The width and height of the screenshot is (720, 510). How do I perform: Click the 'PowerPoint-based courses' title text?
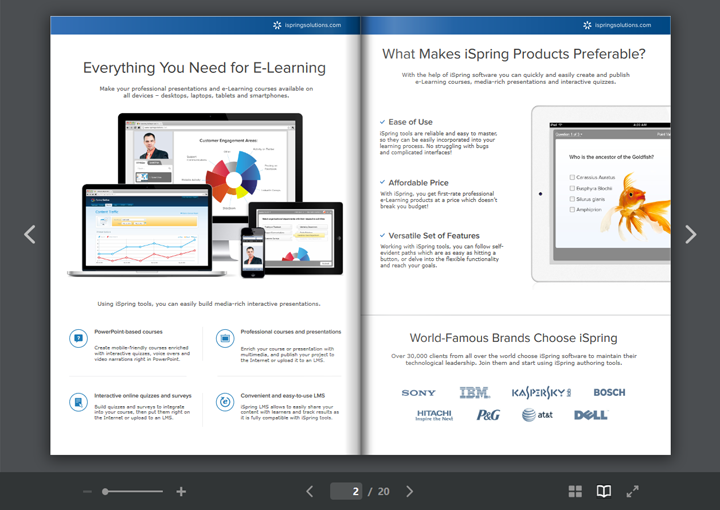(x=129, y=332)
